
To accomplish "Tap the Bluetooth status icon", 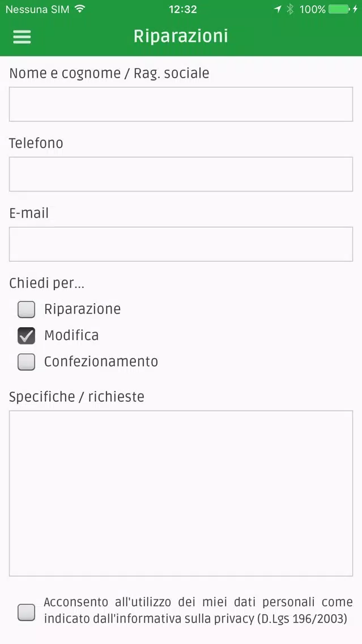I will (290, 9).
